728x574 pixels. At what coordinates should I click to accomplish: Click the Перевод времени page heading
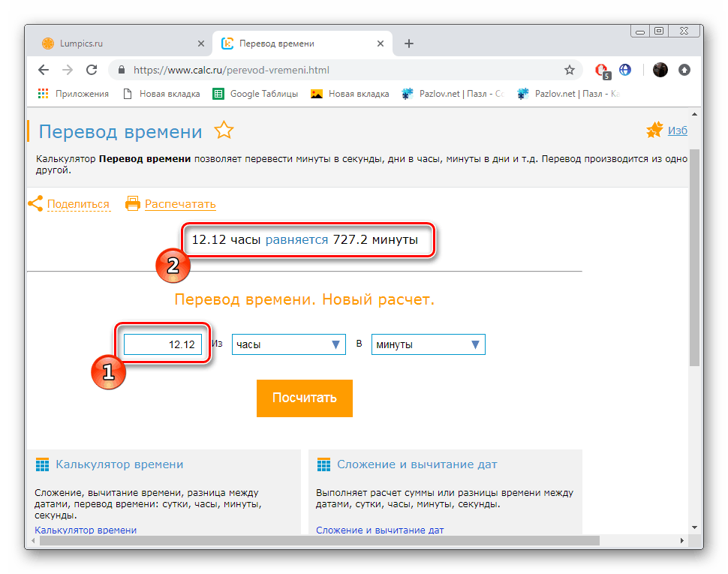point(120,132)
